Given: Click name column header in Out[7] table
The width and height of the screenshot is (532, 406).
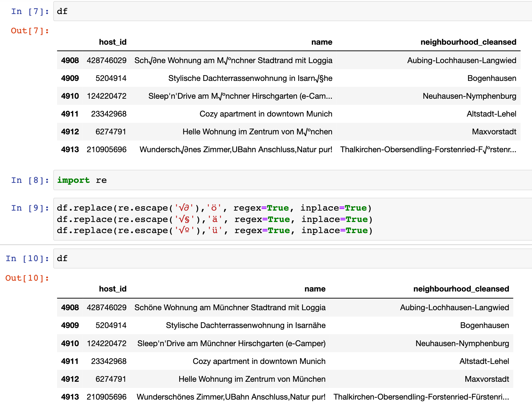Looking at the screenshot, I should tap(322, 42).
